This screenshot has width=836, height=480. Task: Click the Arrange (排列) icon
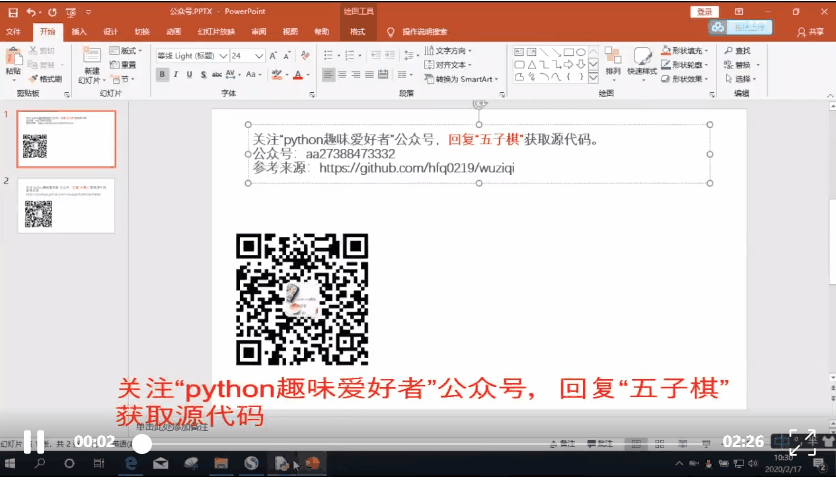point(613,55)
